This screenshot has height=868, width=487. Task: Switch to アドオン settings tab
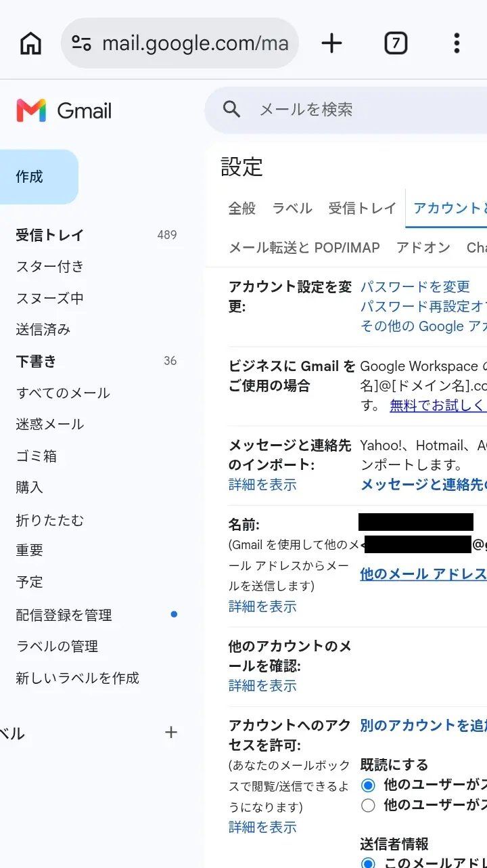coord(423,248)
